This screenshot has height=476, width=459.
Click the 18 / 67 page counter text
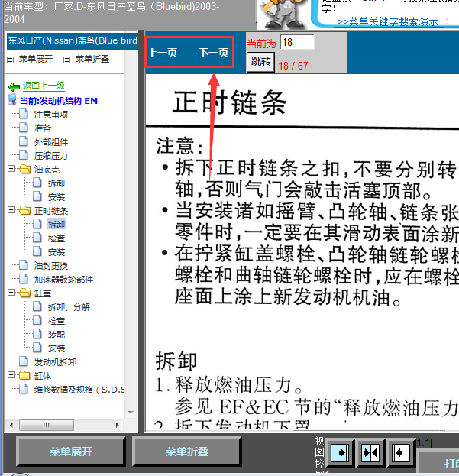[x=293, y=66]
